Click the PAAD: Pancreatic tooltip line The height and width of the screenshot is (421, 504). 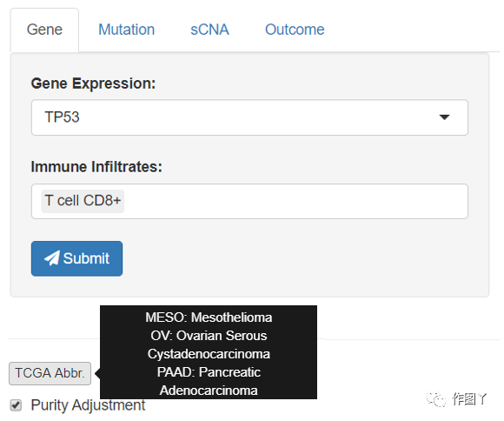(209, 372)
